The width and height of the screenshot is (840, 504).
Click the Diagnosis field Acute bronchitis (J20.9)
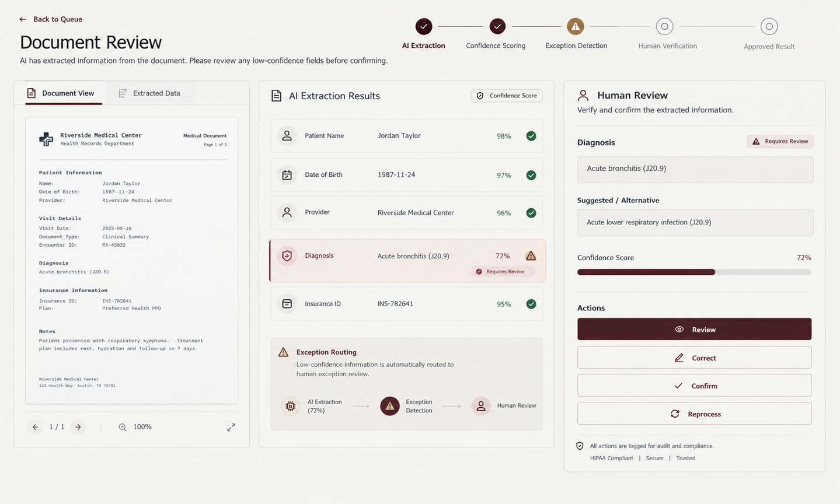[x=695, y=169]
